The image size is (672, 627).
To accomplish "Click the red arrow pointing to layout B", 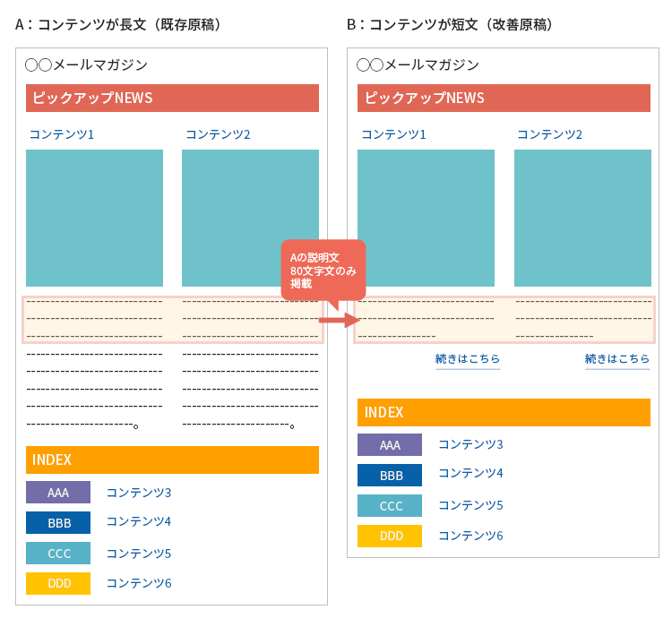I will tap(339, 319).
